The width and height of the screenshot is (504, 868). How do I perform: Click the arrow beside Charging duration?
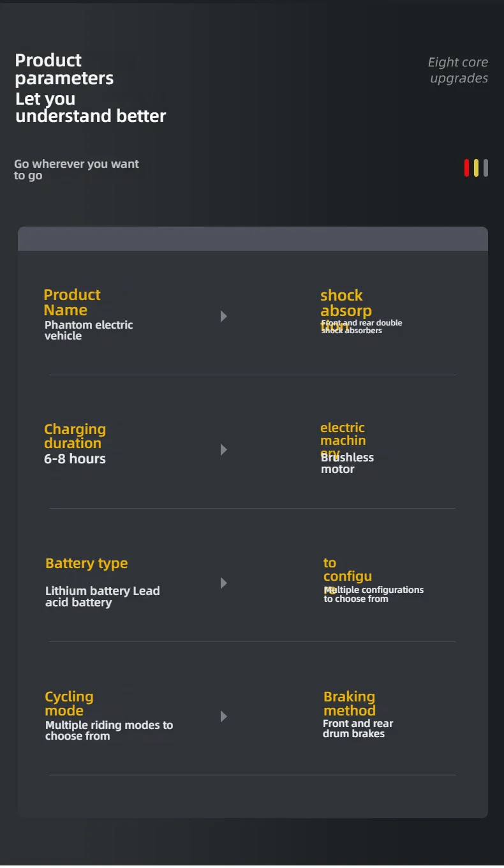point(223,449)
